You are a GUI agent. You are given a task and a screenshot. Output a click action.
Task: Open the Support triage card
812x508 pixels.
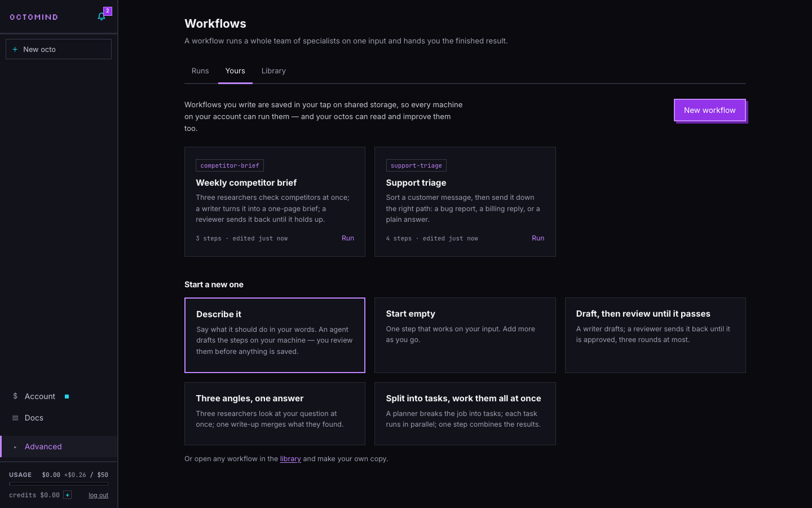click(x=465, y=202)
